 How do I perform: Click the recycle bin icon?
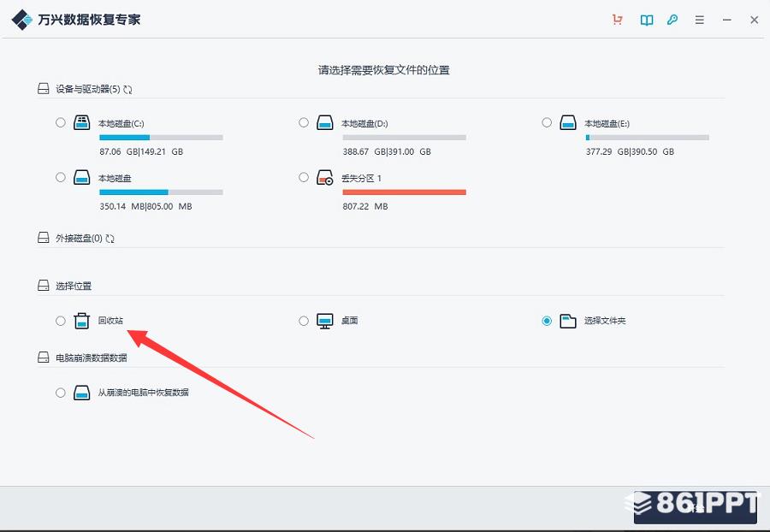(81, 321)
